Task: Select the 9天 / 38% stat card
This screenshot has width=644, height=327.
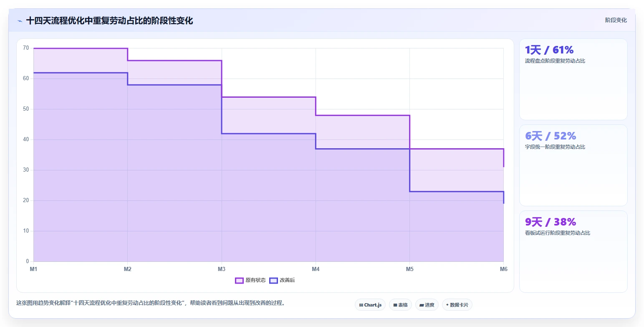Action: pos(573,251)
